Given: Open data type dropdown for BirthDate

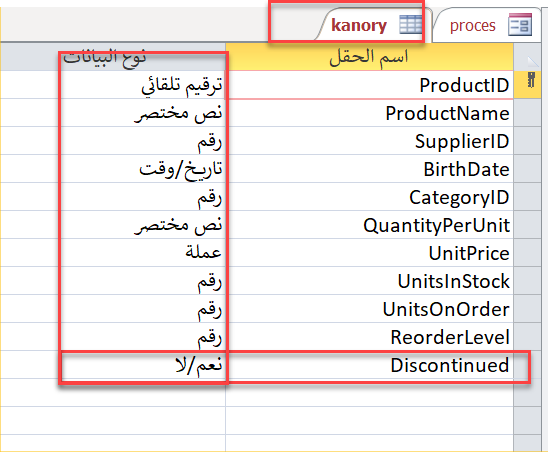Looking at the screenshot, I should 113,169.
